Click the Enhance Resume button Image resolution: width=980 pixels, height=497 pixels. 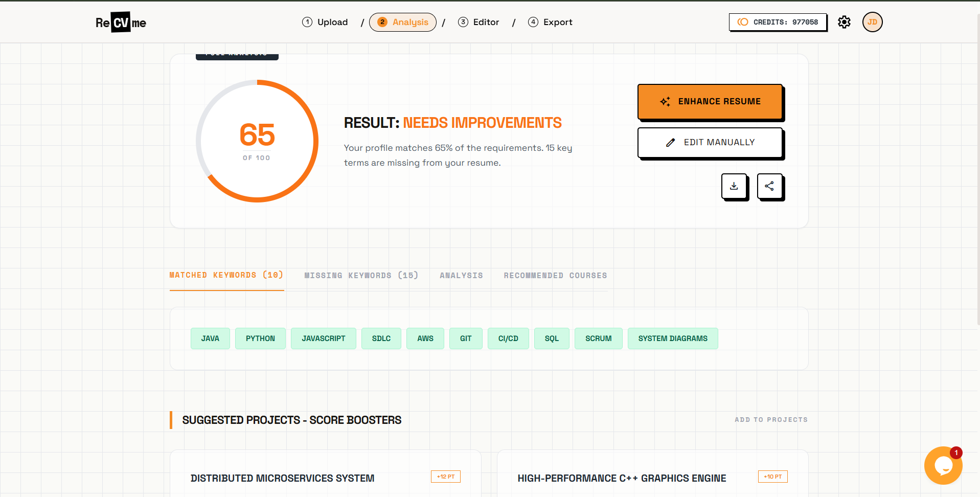[x=710, y=101]
